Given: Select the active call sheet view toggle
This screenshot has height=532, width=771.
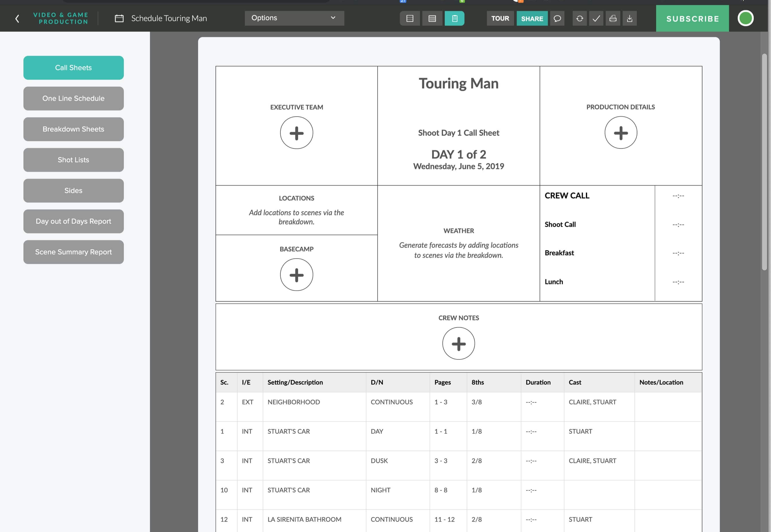Looking at the screenshot, I should [x=455, y=18].
